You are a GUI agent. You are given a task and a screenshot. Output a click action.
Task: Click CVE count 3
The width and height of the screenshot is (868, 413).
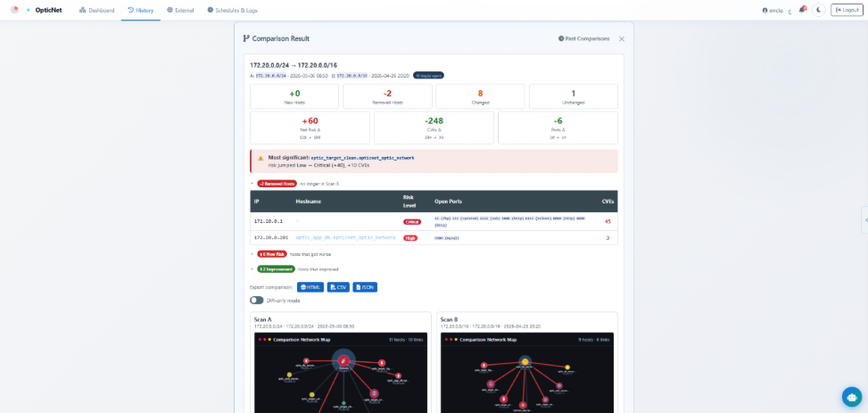tap(608, 237)
